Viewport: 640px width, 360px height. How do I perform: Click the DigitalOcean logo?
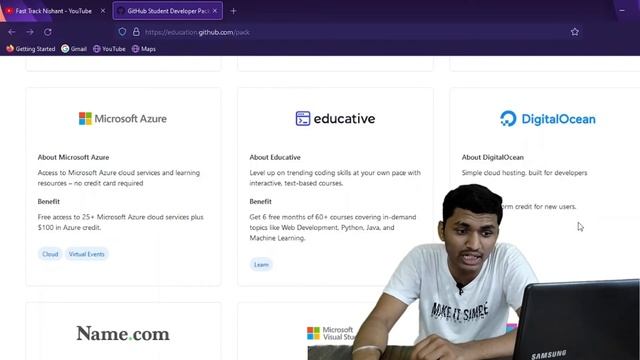point(547,119)
